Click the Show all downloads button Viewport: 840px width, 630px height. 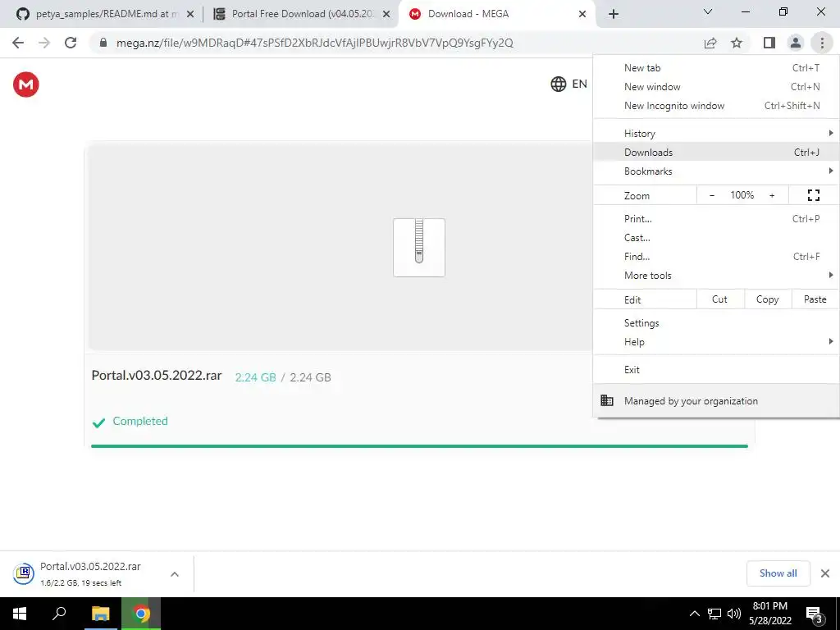tap(778, 573)
